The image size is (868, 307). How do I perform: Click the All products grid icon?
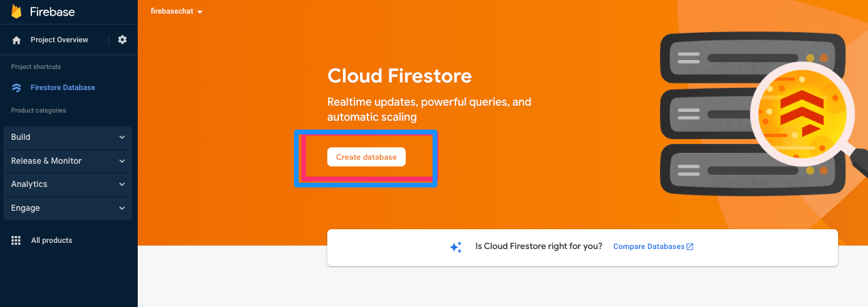click(16, 240)
